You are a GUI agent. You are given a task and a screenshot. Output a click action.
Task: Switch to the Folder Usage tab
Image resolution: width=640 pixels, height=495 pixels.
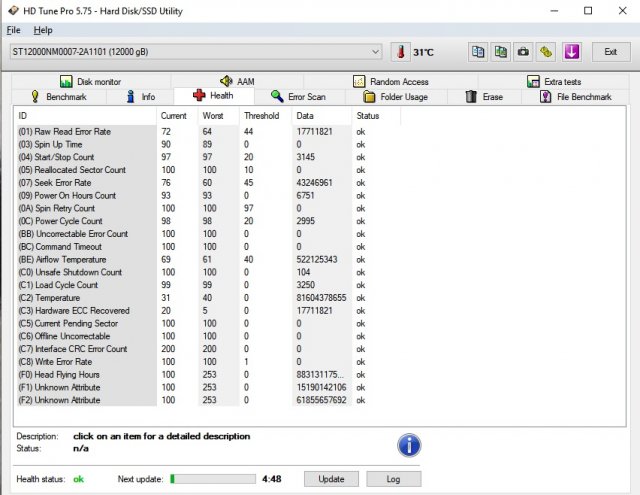point(396,97)
